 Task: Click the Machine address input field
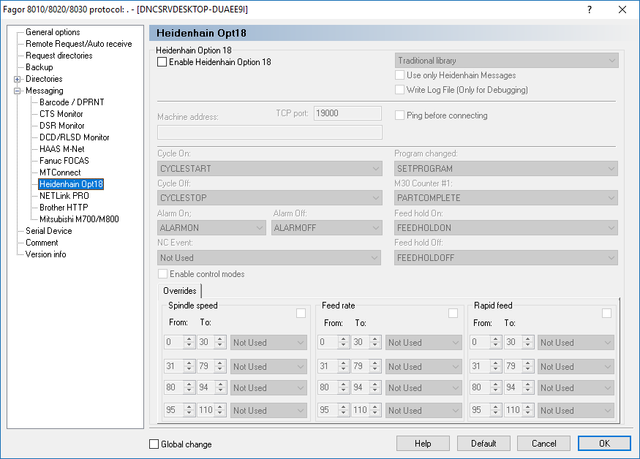point(270,132)
